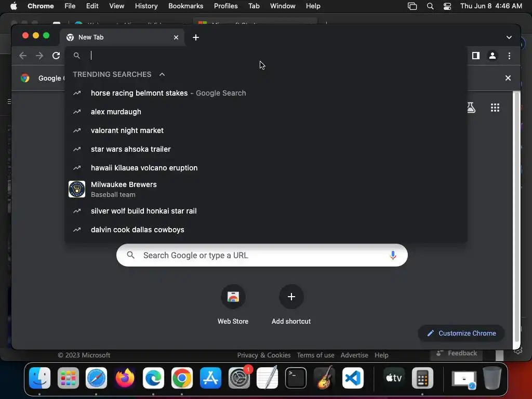Image resolution: width=532 pixels, height=399 pixels.
Task: Open TextEdit from the Dock
Action: click(268, 378)
